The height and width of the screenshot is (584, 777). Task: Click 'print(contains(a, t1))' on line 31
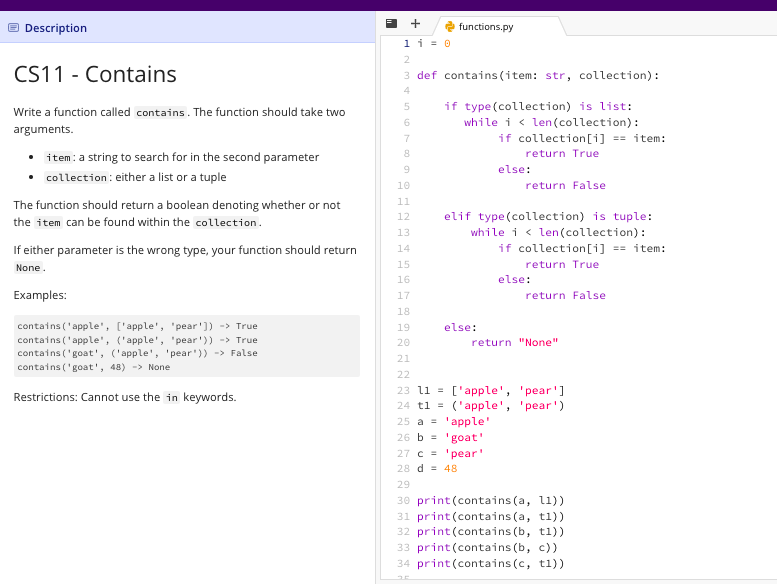[x=491, y=517]
